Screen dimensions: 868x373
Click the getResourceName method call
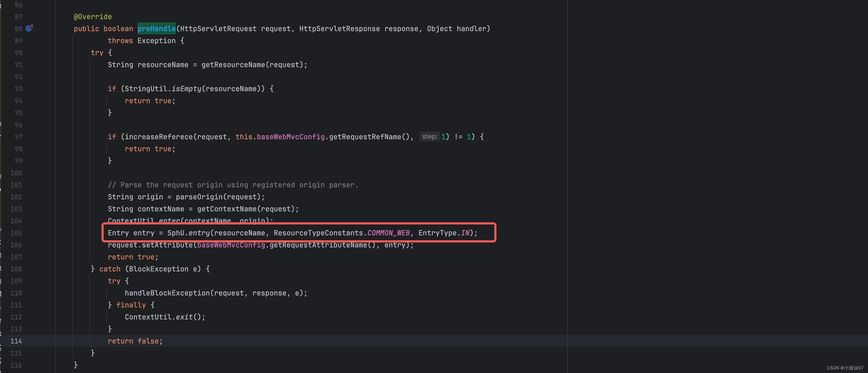coord(233,65)
